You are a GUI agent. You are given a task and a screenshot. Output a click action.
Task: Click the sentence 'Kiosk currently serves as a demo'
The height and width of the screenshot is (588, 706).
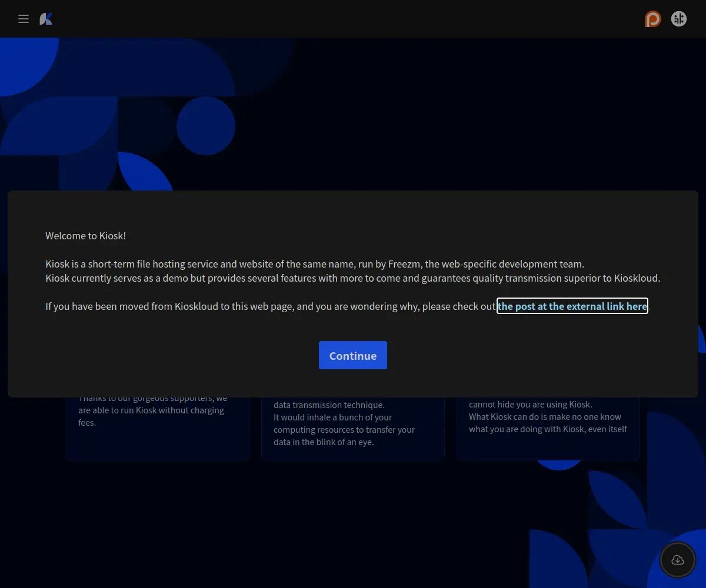tap(353, 278)
